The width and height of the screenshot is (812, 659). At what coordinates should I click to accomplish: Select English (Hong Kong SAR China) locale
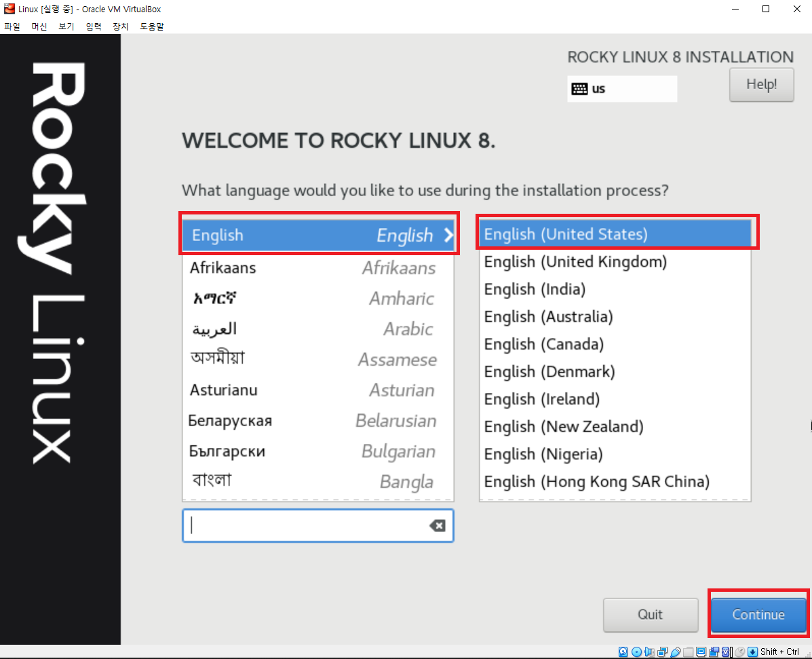(615, 481)
